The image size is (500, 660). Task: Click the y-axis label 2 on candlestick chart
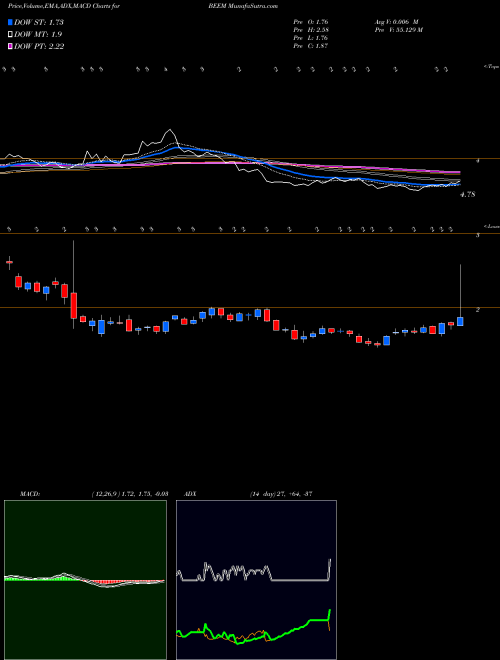(477, 309)
